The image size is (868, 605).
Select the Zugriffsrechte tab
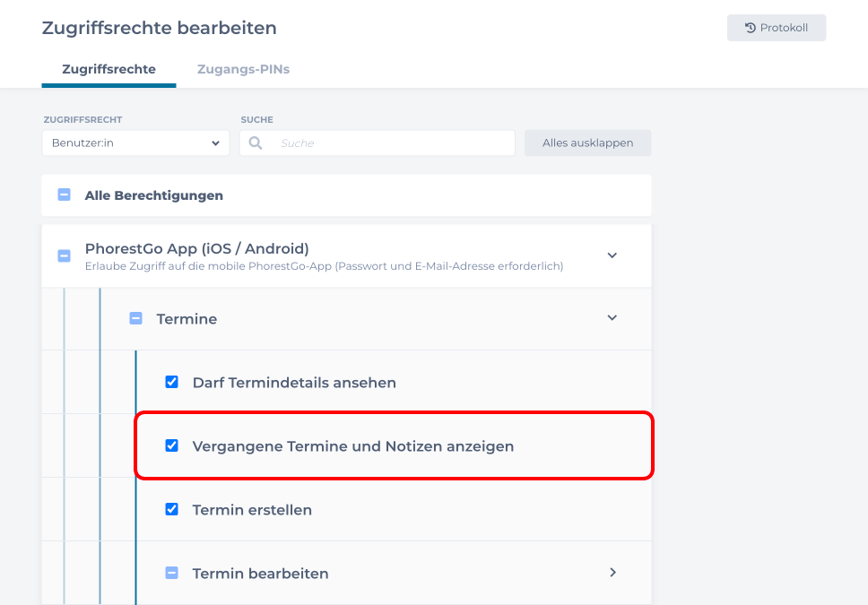pos(108,69)
